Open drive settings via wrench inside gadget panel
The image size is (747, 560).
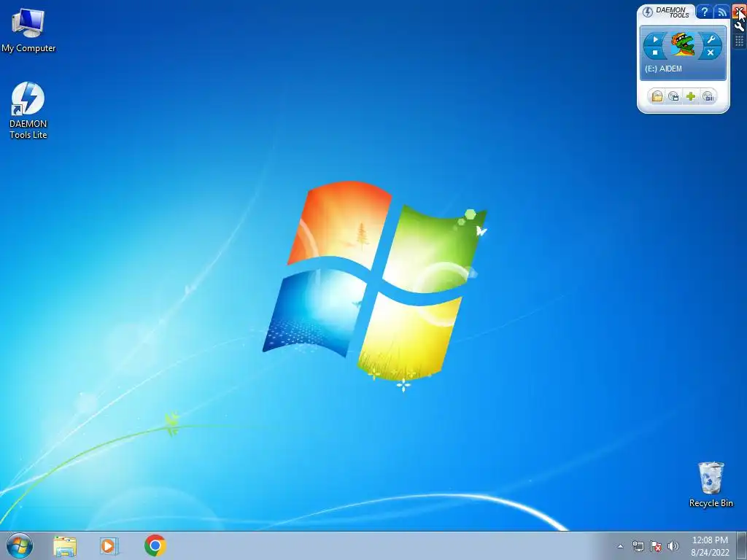711,39
